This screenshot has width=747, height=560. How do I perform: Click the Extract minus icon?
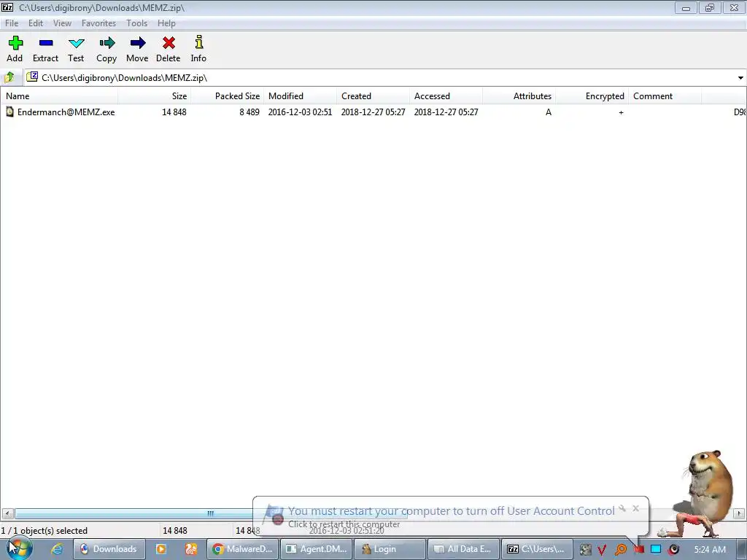pyautogui.click(x=46, y=43)
